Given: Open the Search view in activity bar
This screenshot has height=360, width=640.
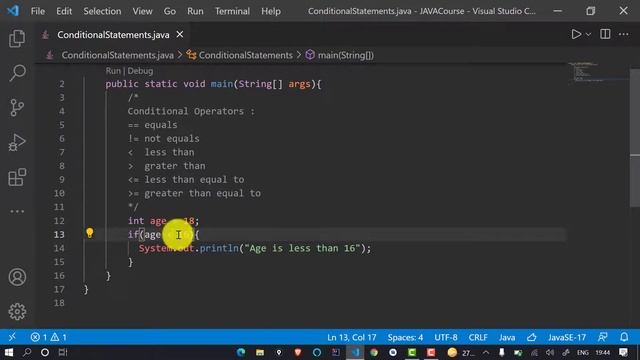Looking at the screenshot, I should click(x=17, y=73).
